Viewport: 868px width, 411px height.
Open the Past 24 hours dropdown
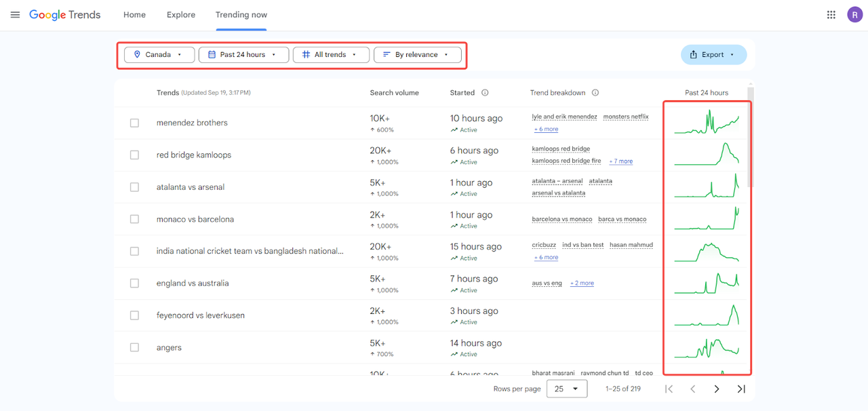(x=243, y=54)
